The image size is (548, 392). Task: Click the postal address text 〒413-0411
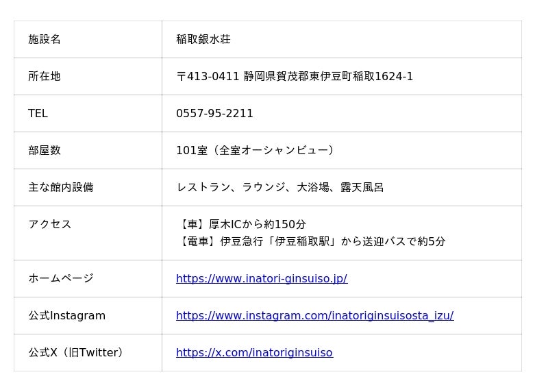click(x=208, y=76)
